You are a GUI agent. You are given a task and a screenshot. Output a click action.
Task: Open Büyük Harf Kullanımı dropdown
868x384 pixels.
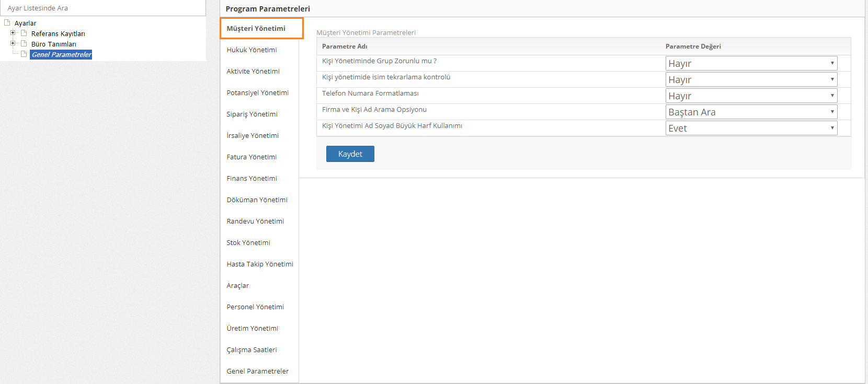pos(751,128)
